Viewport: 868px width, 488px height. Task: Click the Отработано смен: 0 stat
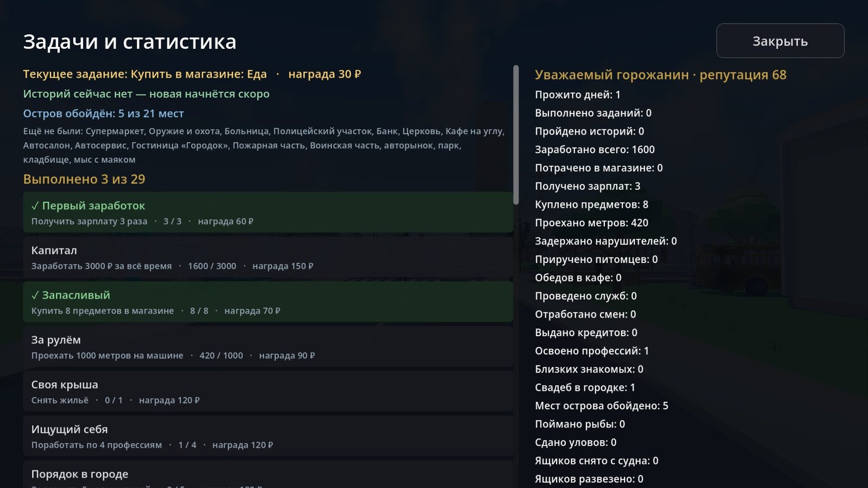point(585,314)
